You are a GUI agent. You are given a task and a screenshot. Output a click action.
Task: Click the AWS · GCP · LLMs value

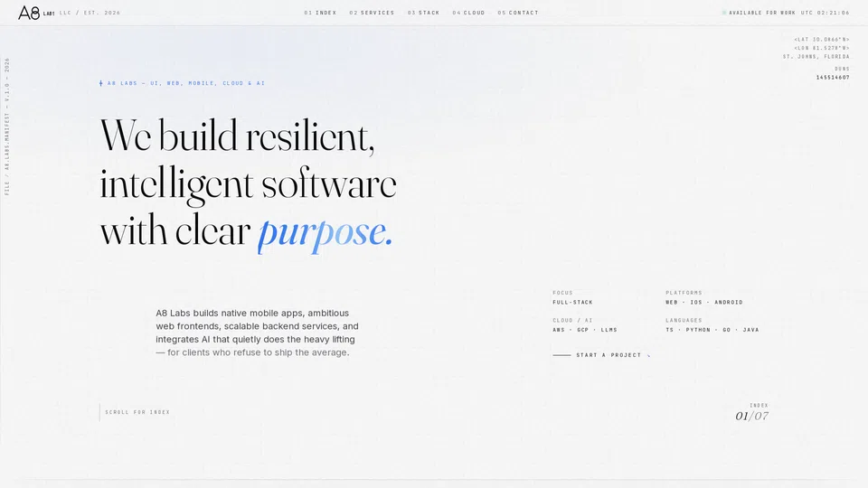[585, 330]
